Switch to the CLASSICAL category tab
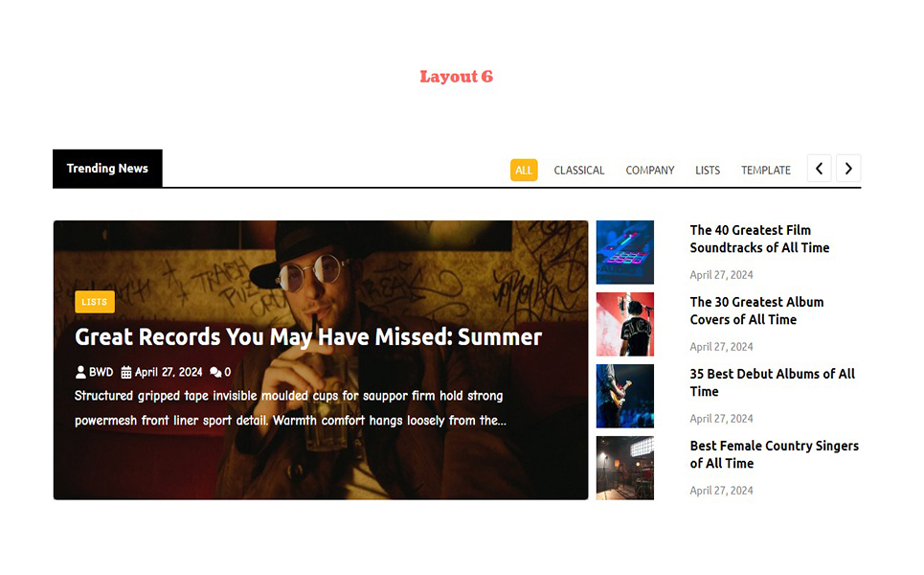Image resolution: width=924 pixels, height=575 pixels. pos(578,170)
